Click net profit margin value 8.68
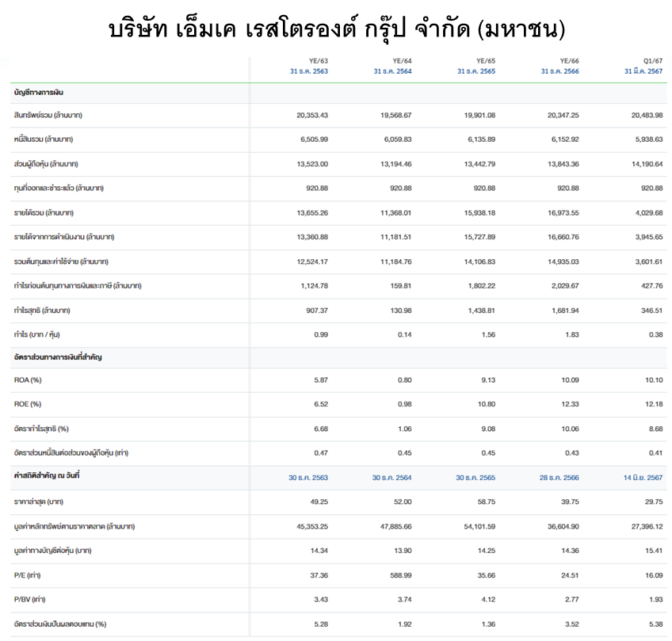The width and height of the screenshot is (672, 641). 656,429
